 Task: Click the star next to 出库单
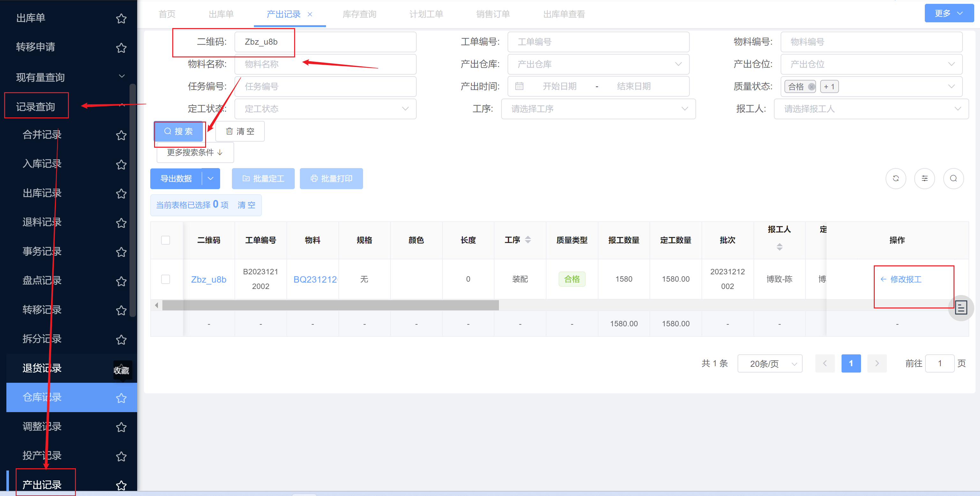coord(121,18)
